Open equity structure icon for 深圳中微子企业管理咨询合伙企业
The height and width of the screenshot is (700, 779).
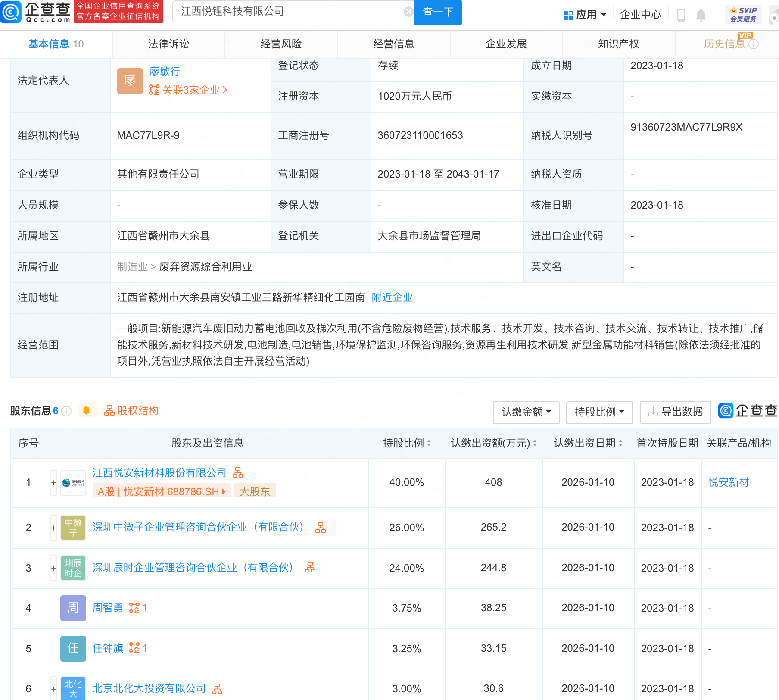point(321,528)
